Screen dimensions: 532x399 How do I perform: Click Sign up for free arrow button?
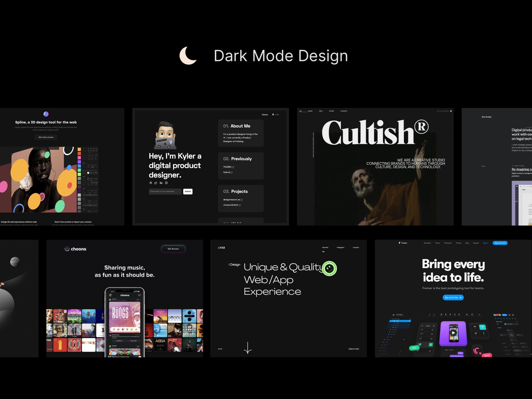(453, 297)
